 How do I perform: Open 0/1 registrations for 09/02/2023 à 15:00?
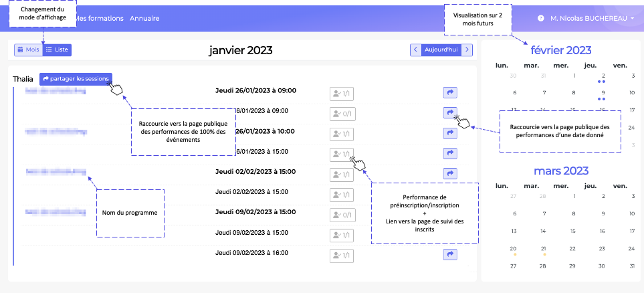[x=341, y=214]
